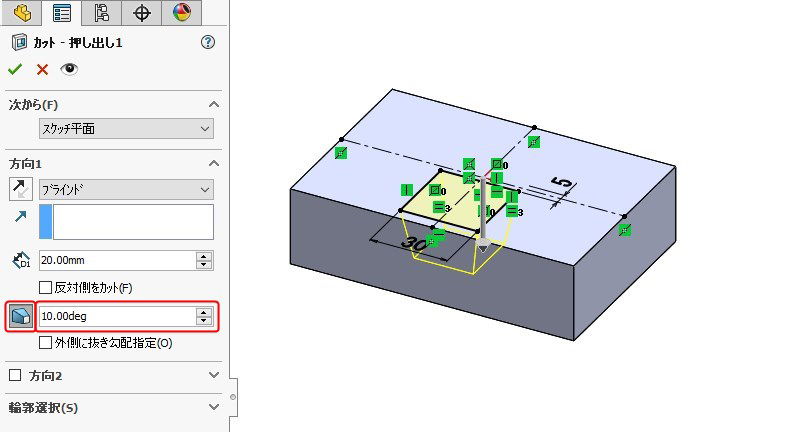Open the ブラインド end condition dropdown
800x432 pixels.
[126, 189]
